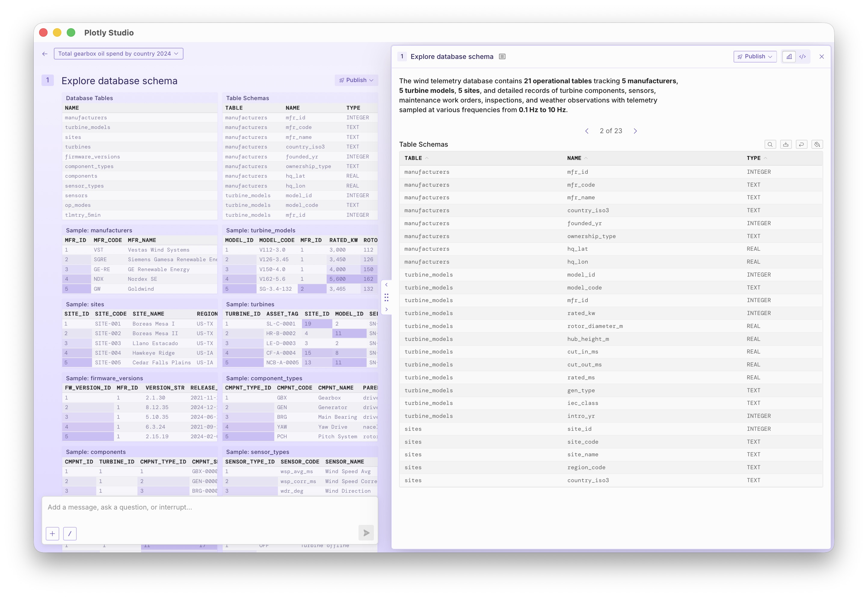Click 'ownership_type' in side panel table

(591, 236)
